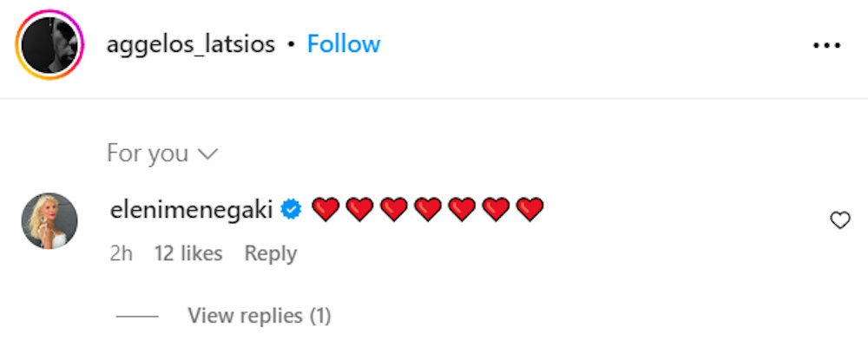The width and height of the screenshot is (868, 347).
Task: Go to aggelos_latsios profile via username
Action: click(190, 44)
